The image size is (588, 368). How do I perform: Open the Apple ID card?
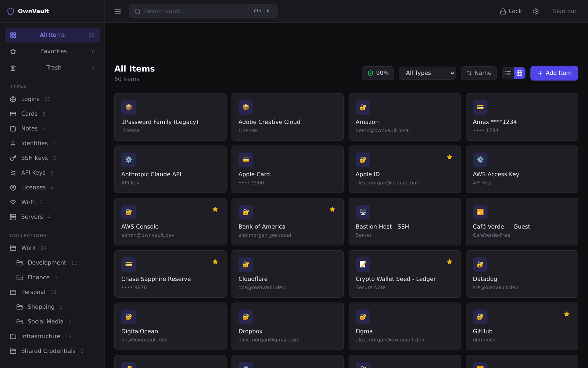(x=405, y=169)
